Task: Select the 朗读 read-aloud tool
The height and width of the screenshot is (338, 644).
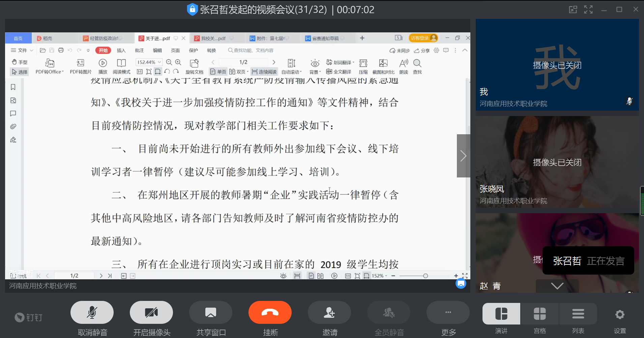Action: 404,66
